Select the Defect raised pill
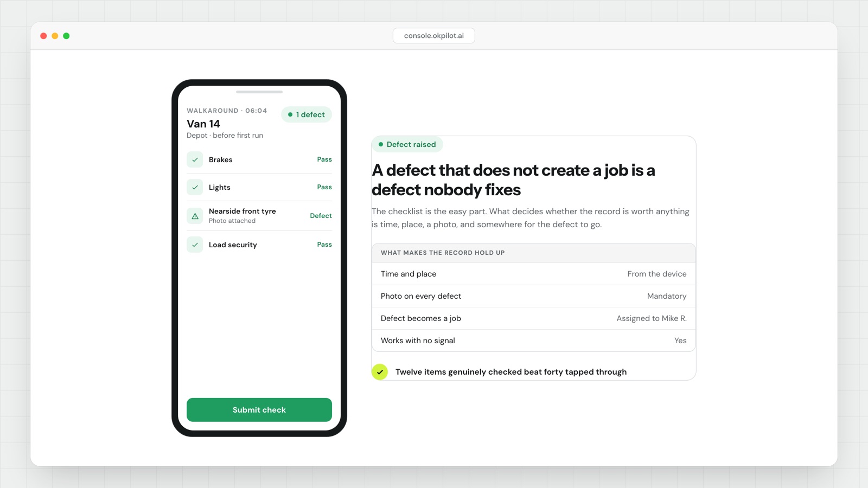868x488 pixels. click(407, 144)
